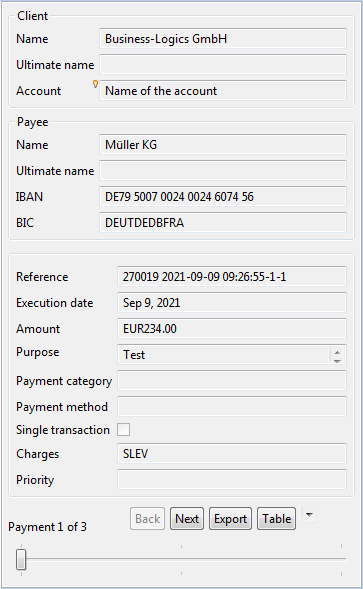Click the disabled Back button
363x589 pixels.
[148, 519]
